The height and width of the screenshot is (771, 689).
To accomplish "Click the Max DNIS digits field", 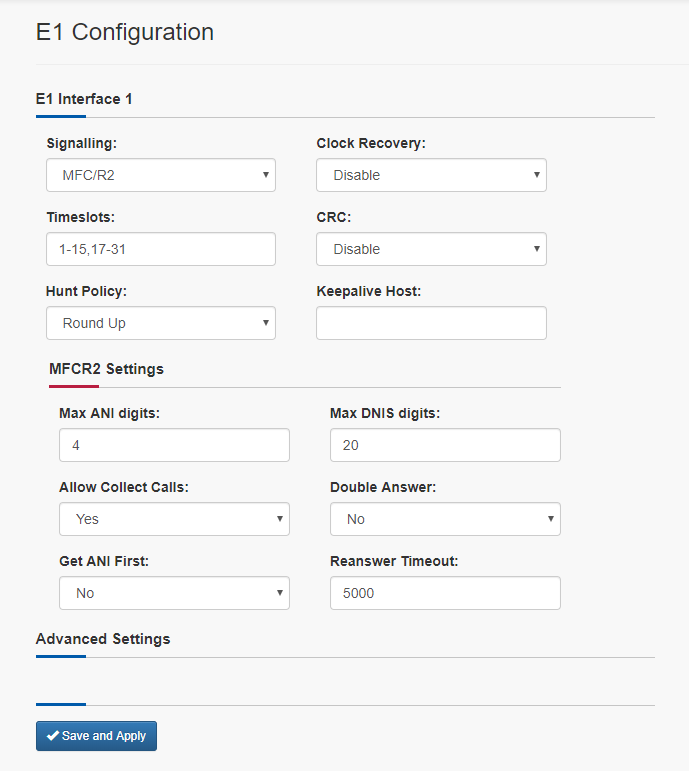I will (x=445, y=445).
